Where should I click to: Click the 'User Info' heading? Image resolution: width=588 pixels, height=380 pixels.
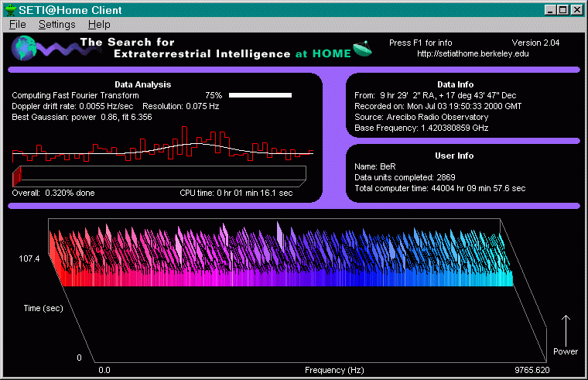click(x=454, y=156)
